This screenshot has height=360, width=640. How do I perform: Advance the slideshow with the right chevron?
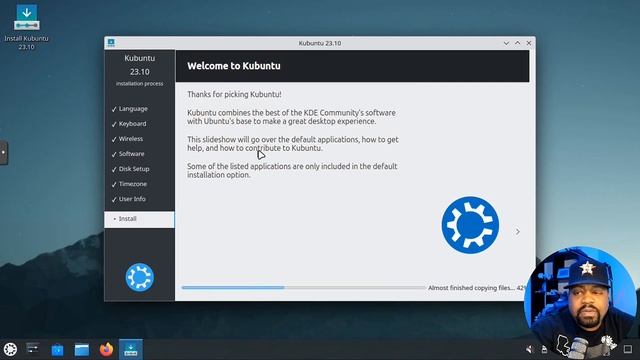coord(518,232)
